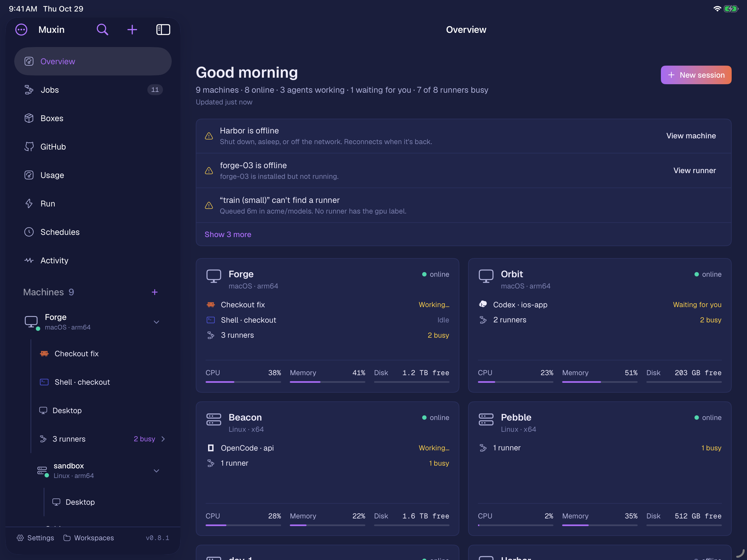747x560 pixels.
Task: Open the Usage page
Action: [93, 175]
